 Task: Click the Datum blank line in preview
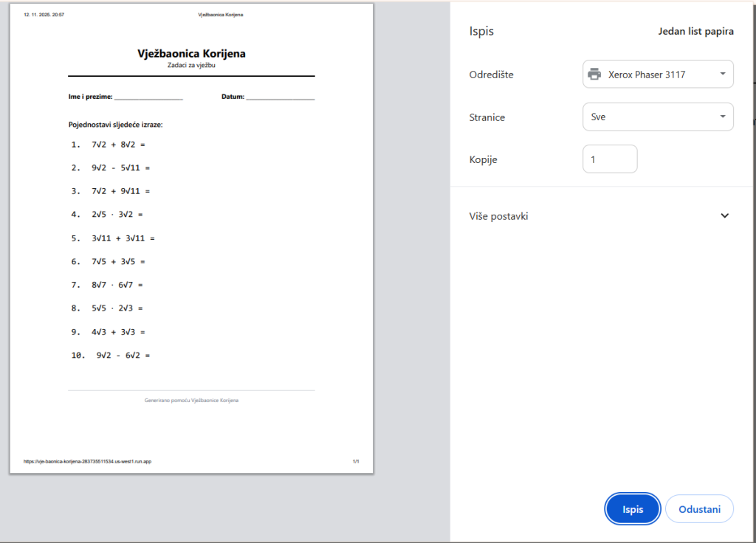[x=280, y=97]
